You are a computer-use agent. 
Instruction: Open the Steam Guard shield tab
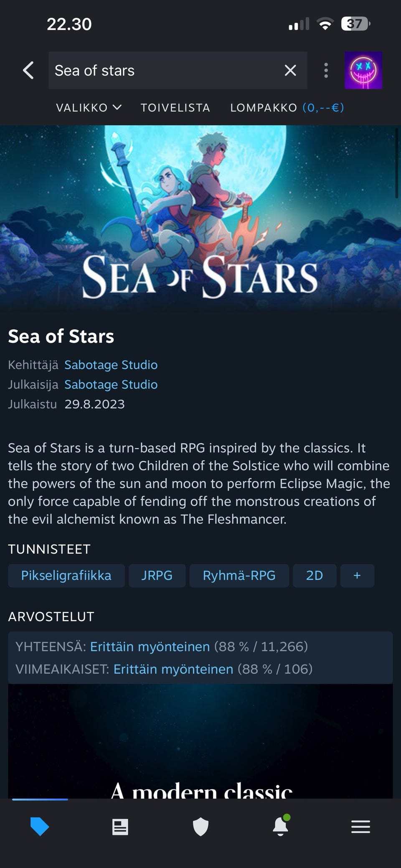pyautogui.click(x=200, y=827)
